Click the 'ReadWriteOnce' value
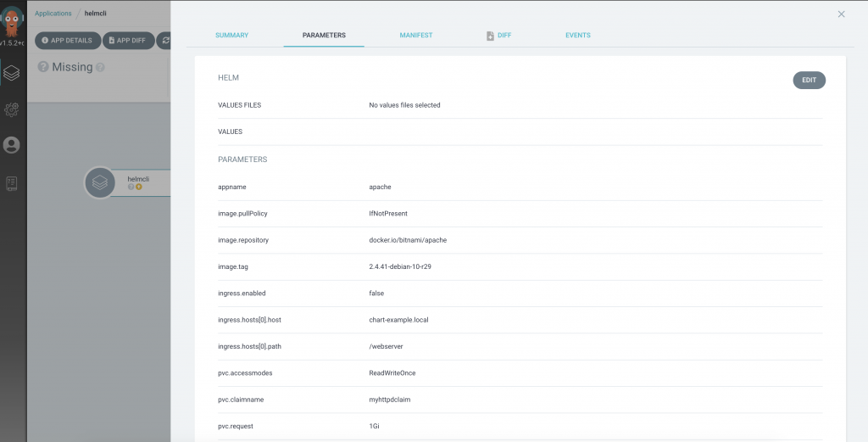This screenshot has height=442, width=868. 392,373
